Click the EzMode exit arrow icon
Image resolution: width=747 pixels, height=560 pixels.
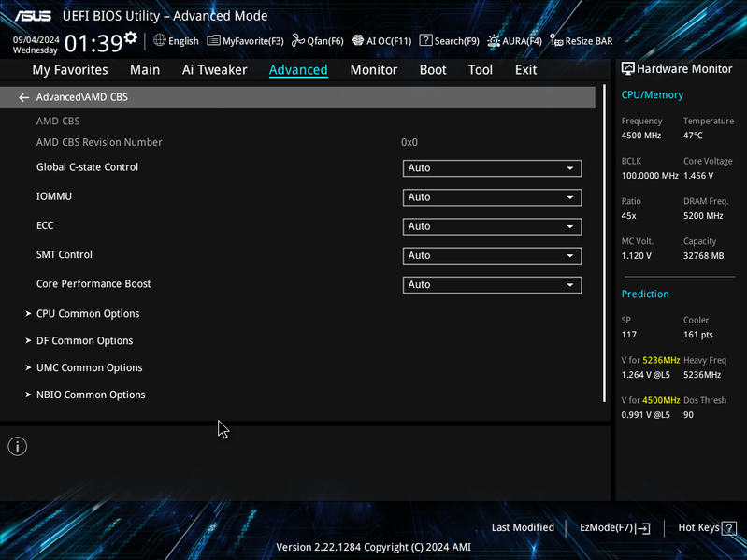click(642, 528)
